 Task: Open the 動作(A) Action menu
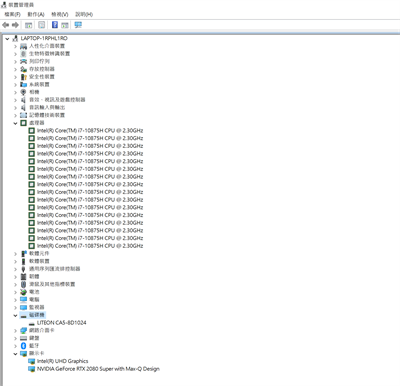[36, 14]
